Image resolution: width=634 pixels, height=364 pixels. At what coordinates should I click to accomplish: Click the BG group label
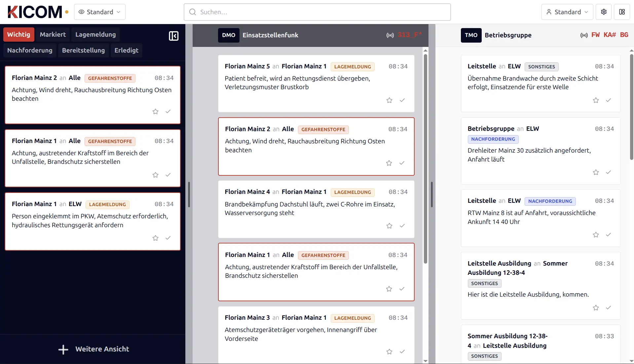point(624,35)
